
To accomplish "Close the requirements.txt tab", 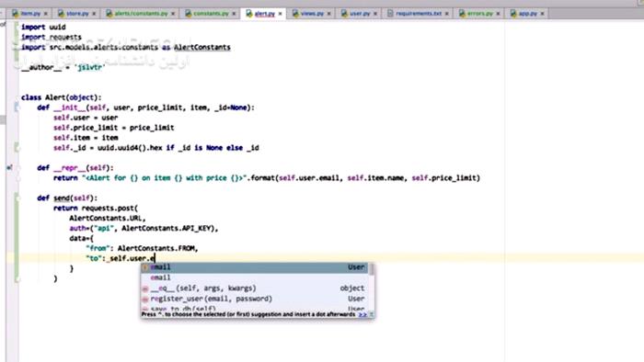I will tap(447, 14).
